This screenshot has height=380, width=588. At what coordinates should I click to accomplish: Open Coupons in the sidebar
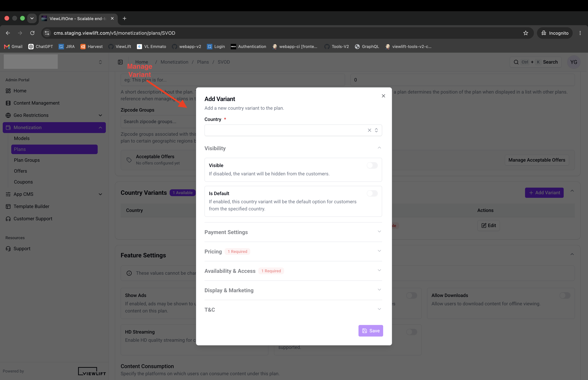click(54, 182)
